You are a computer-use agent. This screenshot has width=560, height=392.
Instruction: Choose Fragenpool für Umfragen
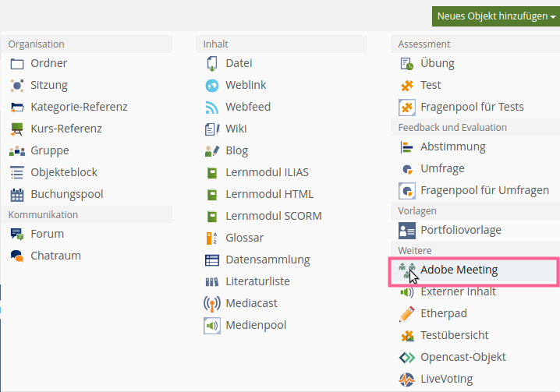(x=484, y=190)
